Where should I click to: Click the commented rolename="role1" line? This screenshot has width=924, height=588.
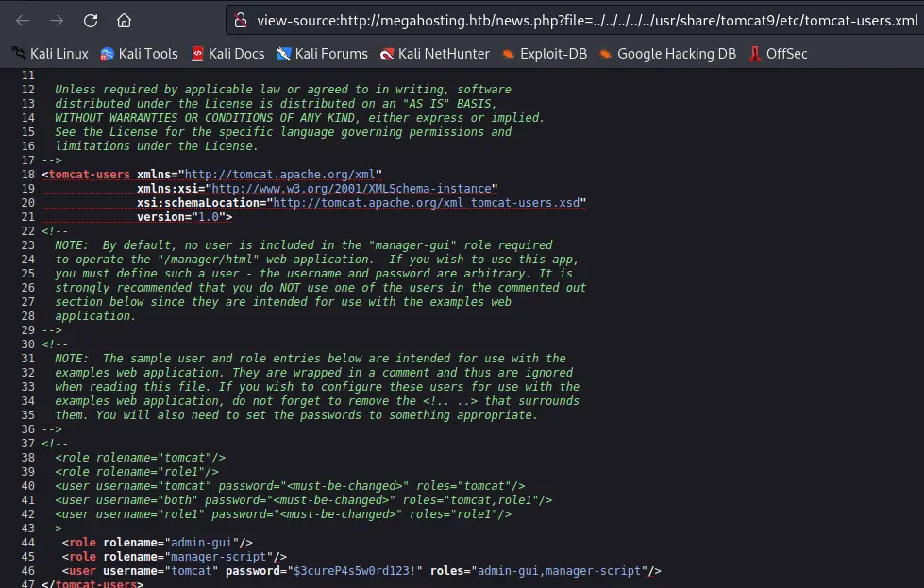(137, 472)
